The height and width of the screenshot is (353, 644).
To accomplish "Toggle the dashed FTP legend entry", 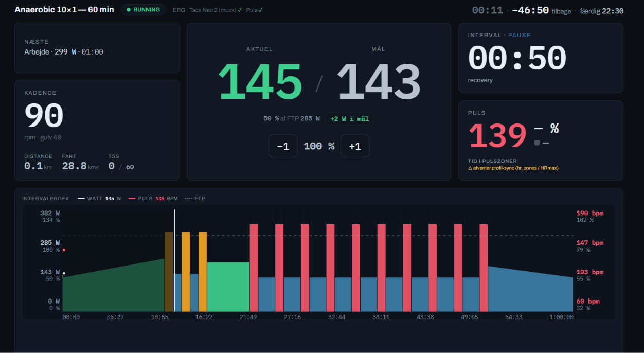I will (x=195, y=198).
